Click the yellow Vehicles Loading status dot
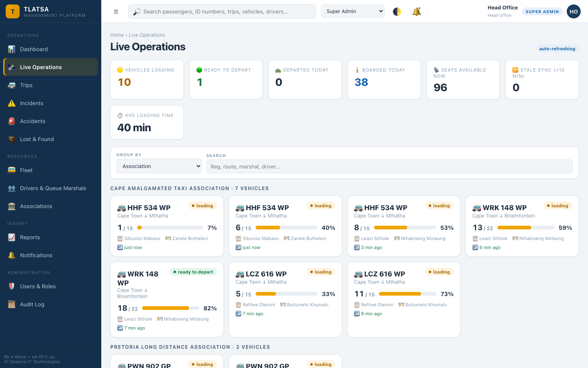588x368 pixels. (x=120, y=70)
